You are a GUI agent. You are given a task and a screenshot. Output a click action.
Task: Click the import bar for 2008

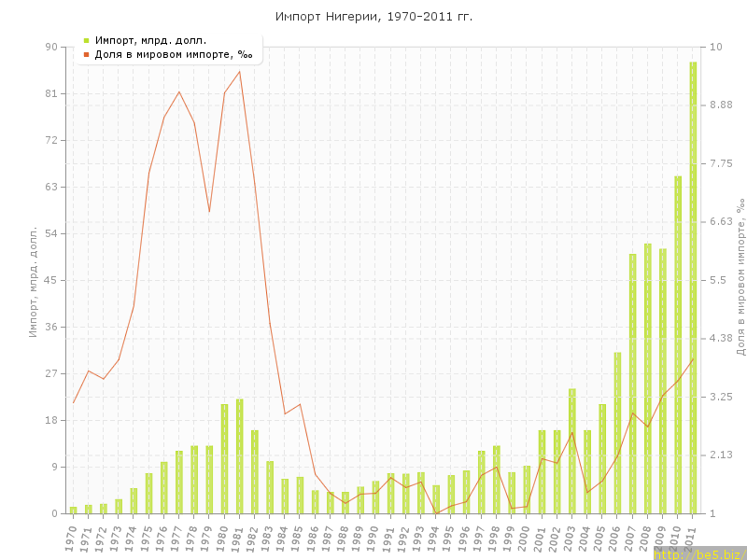pos(648,378)
